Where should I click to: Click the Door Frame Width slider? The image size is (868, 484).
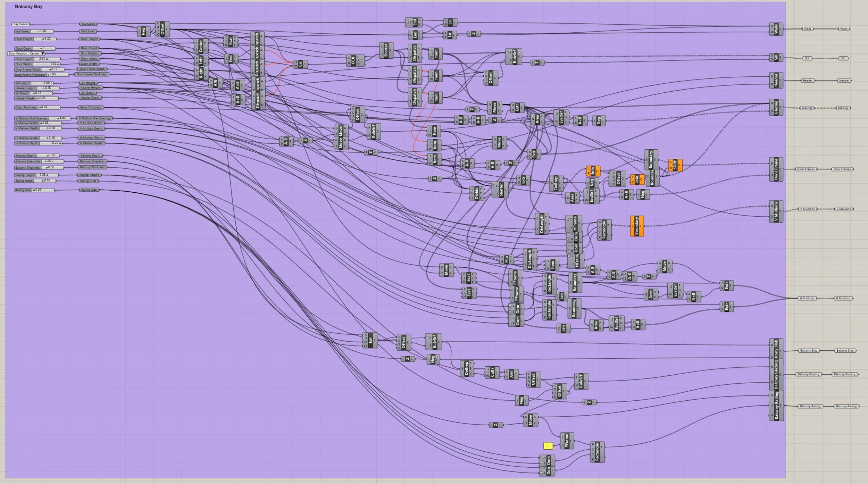[x=39, y=69]
